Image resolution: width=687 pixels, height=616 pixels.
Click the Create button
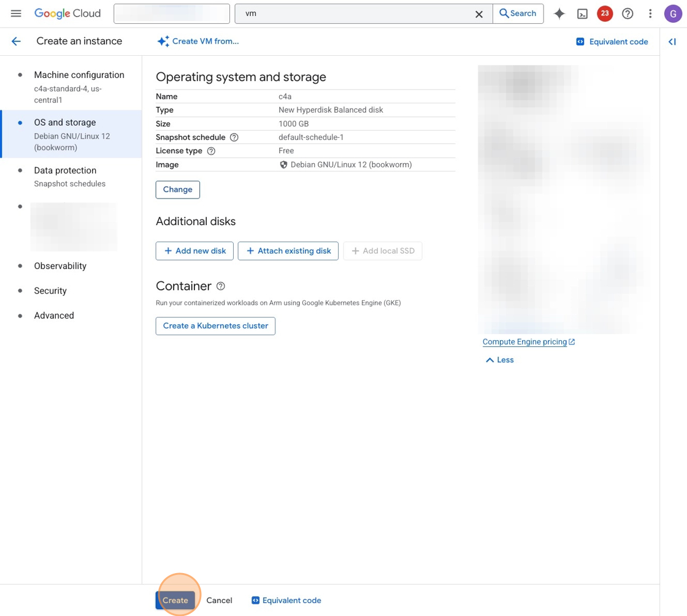(175, 600)
